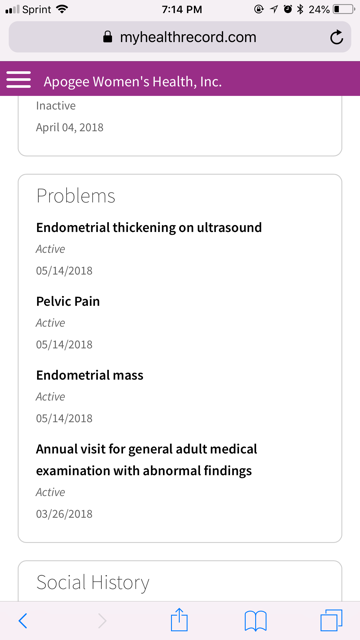
Task: Tap the padlock icon in address bar
Action: 107,37
